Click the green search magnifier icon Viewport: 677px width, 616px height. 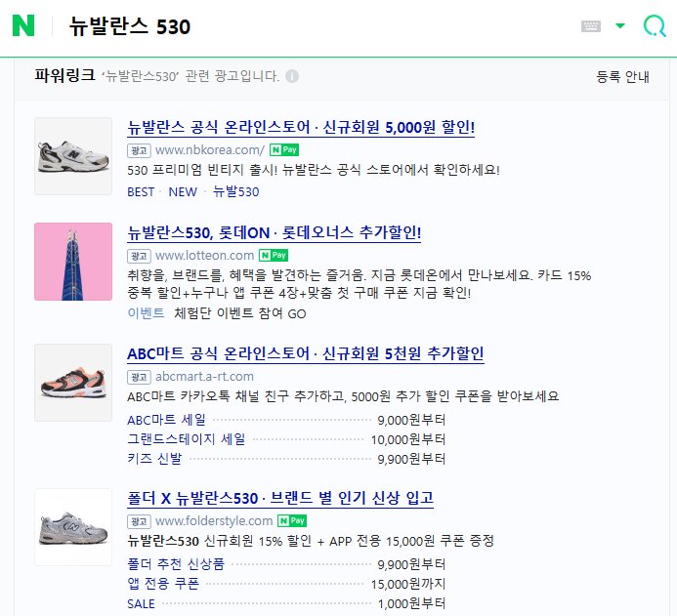[655, 26]
